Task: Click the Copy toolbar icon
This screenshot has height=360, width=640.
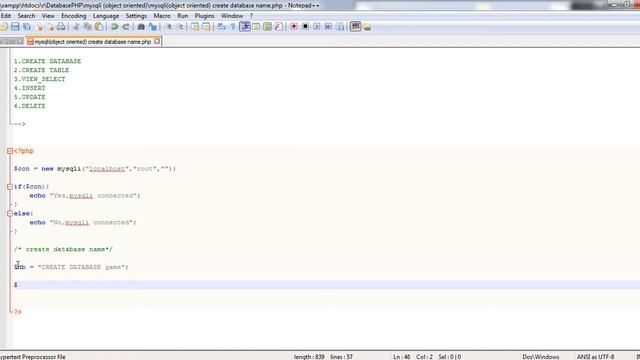Action: tap(87, 27)
